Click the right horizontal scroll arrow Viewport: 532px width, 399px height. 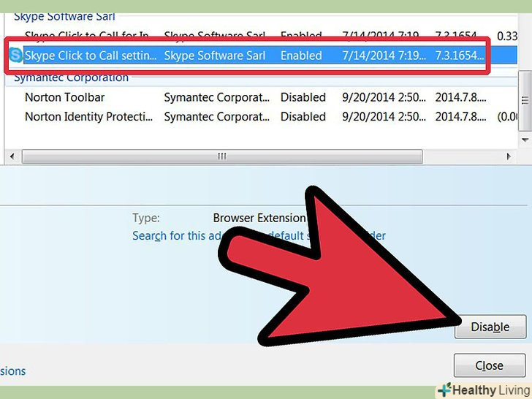(x=509, y=156)
